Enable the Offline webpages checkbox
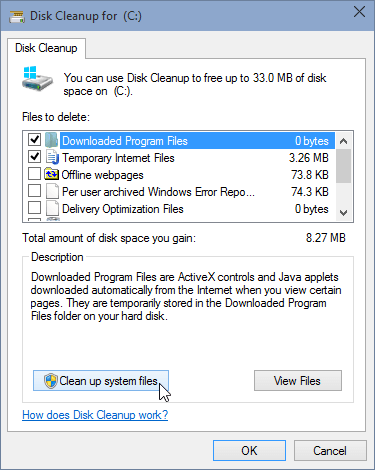Image resolution: width=375 pixels, height=470 pixels. pos(34,174)
